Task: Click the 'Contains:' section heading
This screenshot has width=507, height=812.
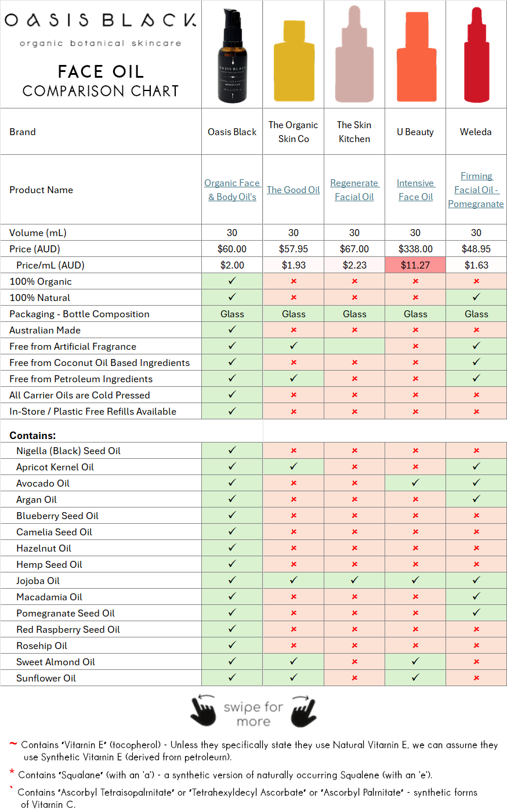Action: (32, 435)
